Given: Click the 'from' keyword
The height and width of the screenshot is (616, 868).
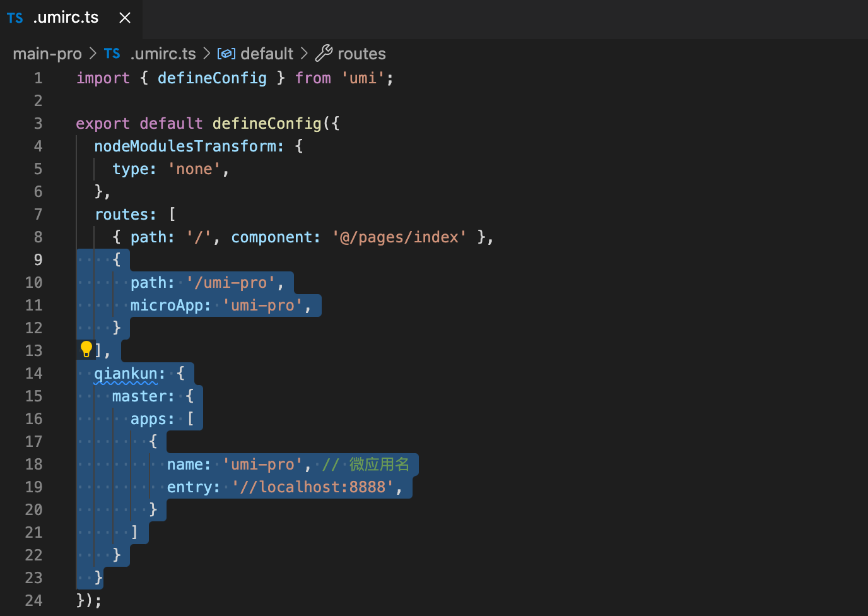Looking at the screenshot, I should point(313,78).
